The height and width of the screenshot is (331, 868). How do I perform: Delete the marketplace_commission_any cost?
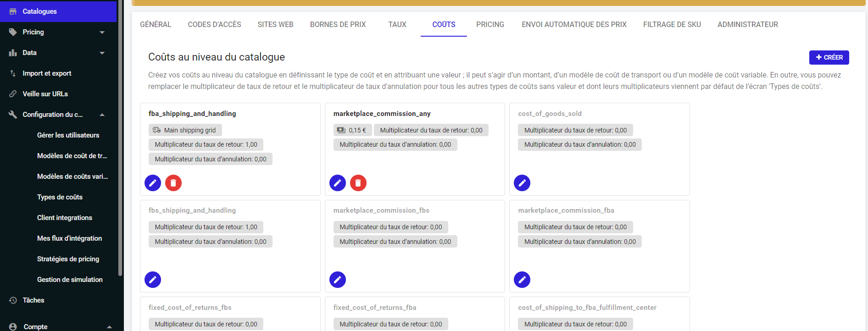pos(358,183)
